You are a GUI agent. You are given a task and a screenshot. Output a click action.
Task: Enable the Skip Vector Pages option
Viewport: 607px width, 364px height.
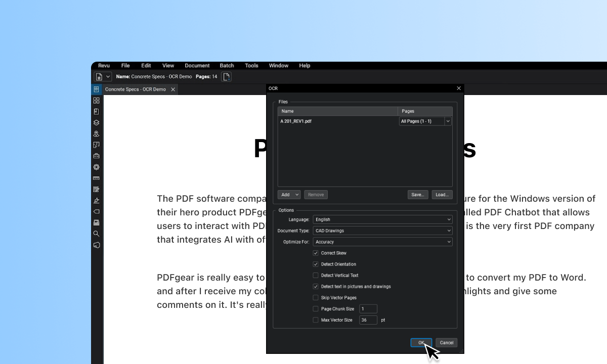click(x=316, y=297)
